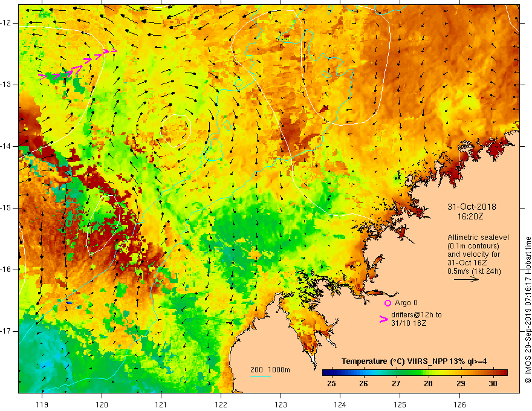Image resolution: width=532 pixels, height=411 pixels.
Task: Click the IMOS copyright timestamp text
Action: (x=528, y=310)
